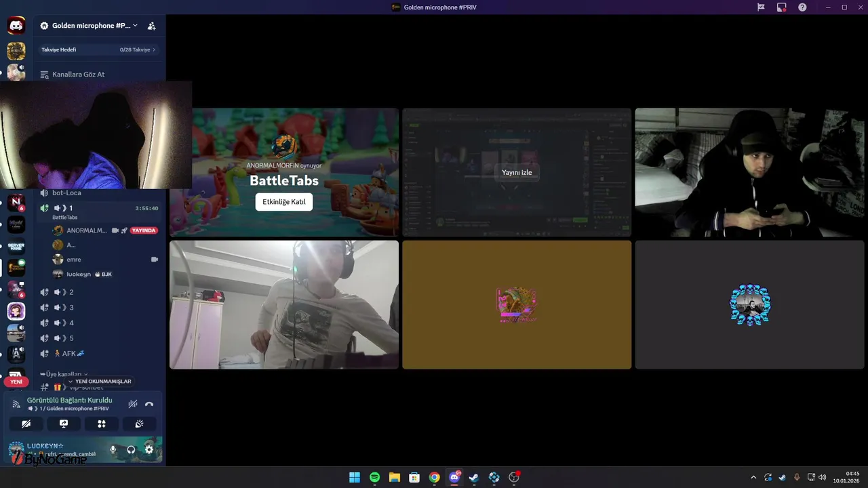The image size is (868, 488).
Task: Mute microphone in user panel
Action: 113,449
